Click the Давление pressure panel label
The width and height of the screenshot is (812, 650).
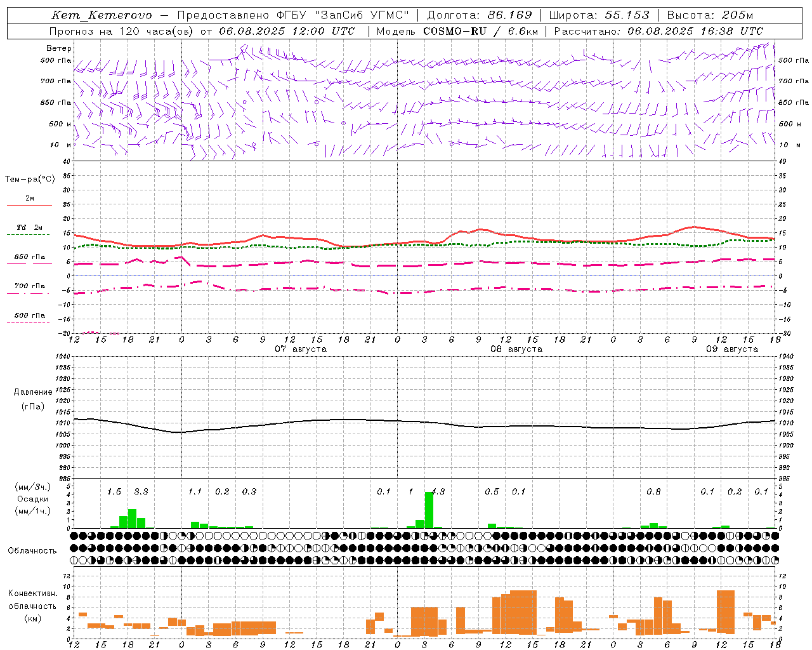point(33,392)
